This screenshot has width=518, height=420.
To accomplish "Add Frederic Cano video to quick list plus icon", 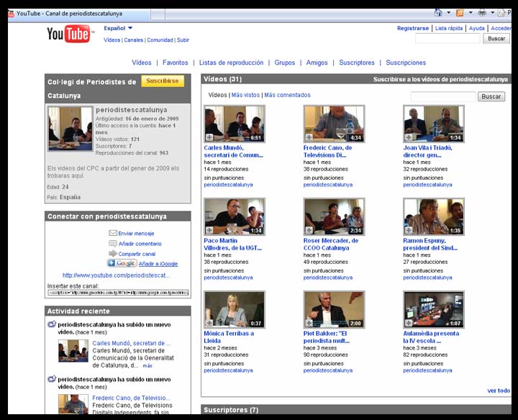I will tap(309, 137).
